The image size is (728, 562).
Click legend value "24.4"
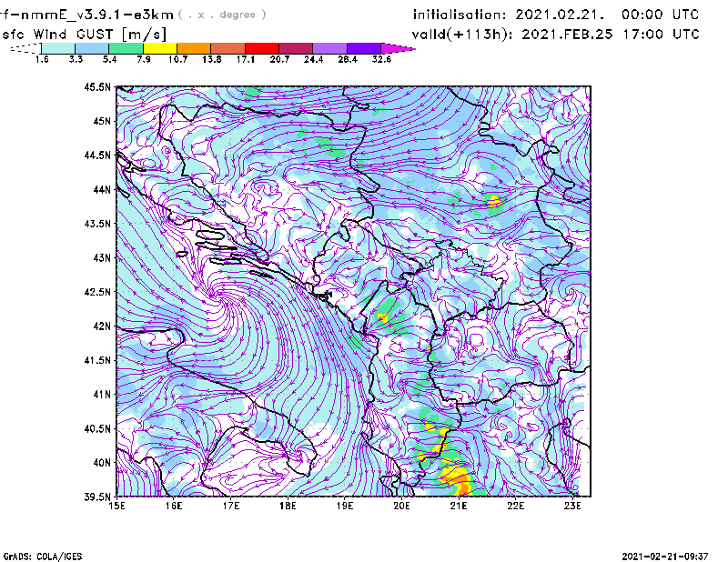click(313, 59)
